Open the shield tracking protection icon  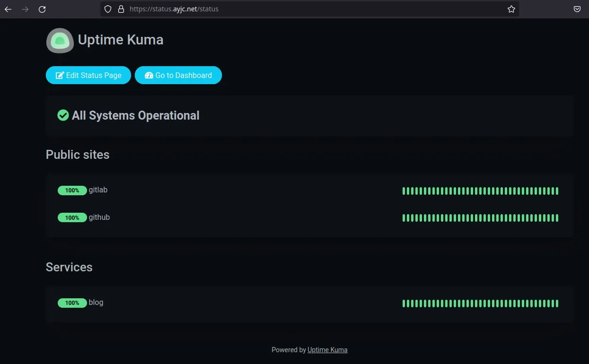[x=108, y=9]
